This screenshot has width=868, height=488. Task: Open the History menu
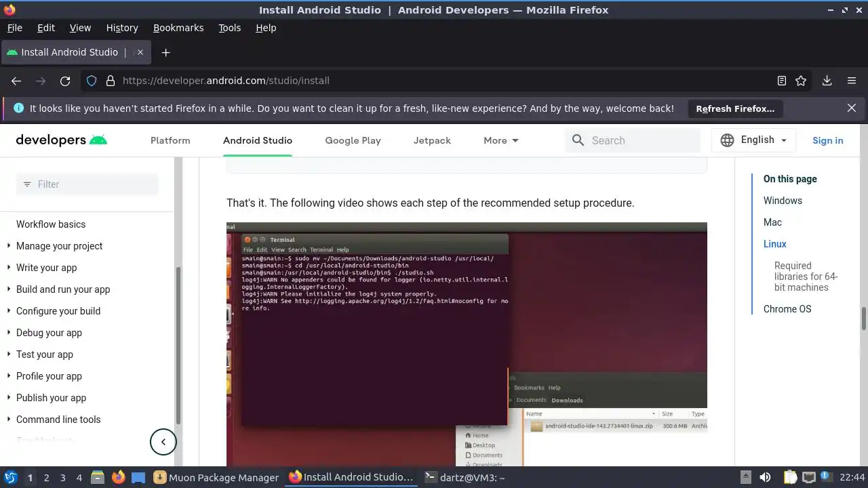click(x=122, y=28)
